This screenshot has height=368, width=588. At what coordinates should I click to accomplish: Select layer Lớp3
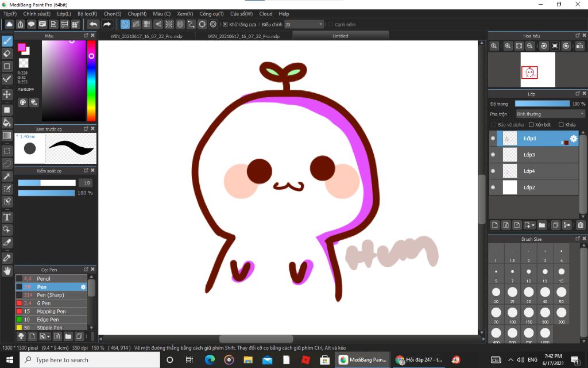tap(534, 155)
